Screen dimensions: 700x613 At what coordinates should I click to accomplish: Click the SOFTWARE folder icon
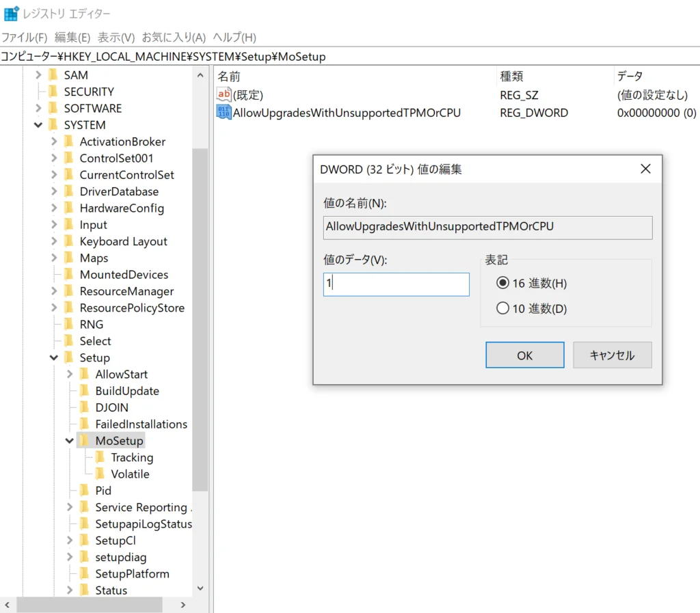click(x=53, y=108)
